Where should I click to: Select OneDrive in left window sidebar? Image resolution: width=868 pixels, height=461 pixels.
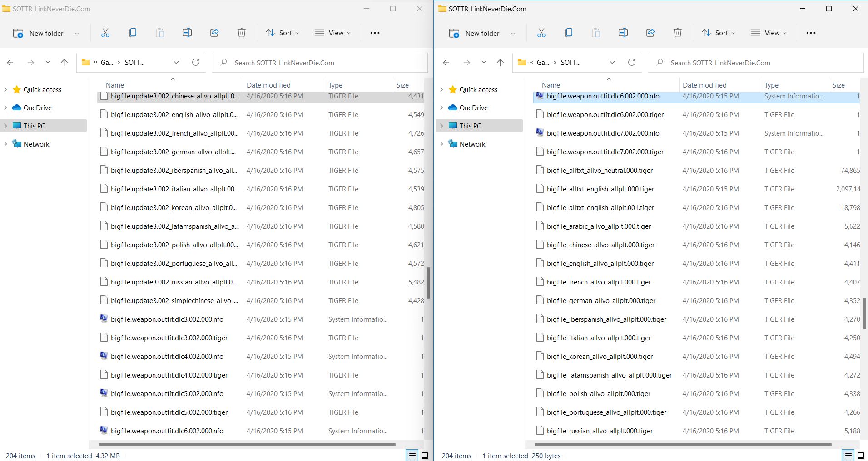[x=37, y=108]
